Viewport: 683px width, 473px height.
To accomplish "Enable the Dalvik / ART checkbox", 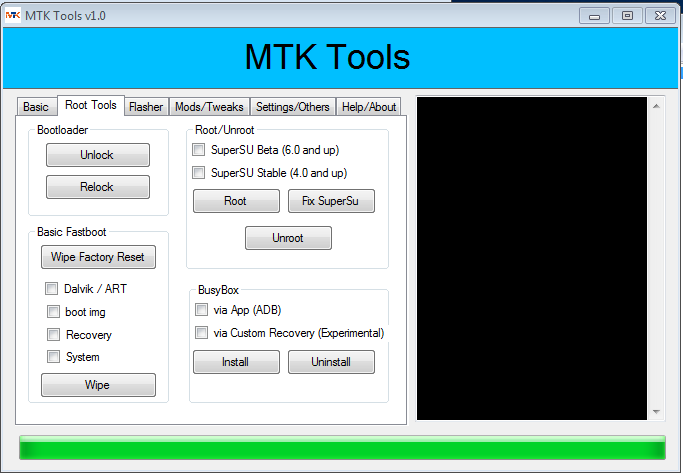I will click(51, 288).
